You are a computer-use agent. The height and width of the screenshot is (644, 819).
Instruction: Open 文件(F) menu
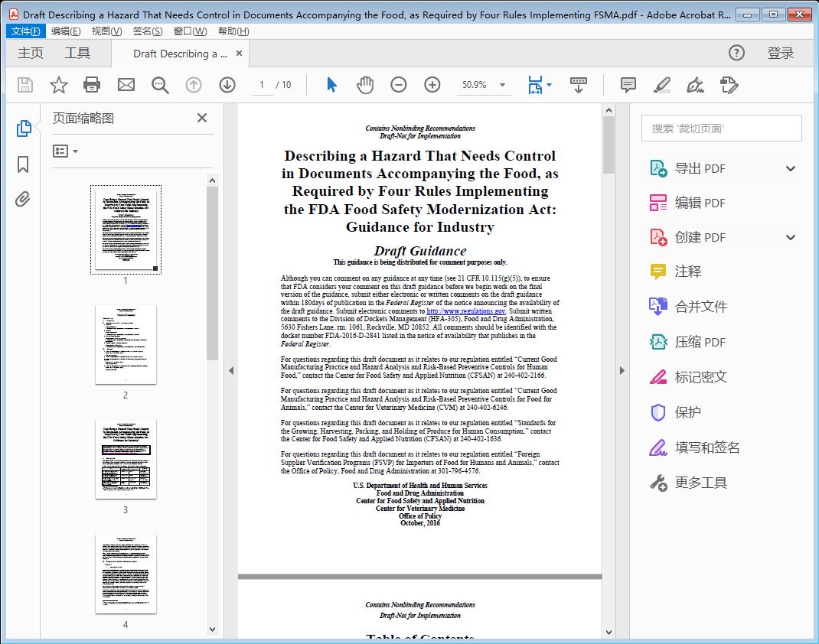25,31
